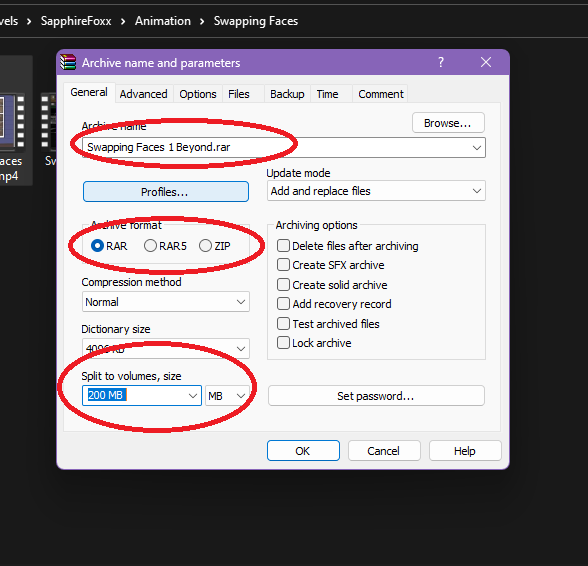The height and width of the screenshot is (566, 588).
Task: Open the Update mode dropdown
Action: (x=376, y=191)
